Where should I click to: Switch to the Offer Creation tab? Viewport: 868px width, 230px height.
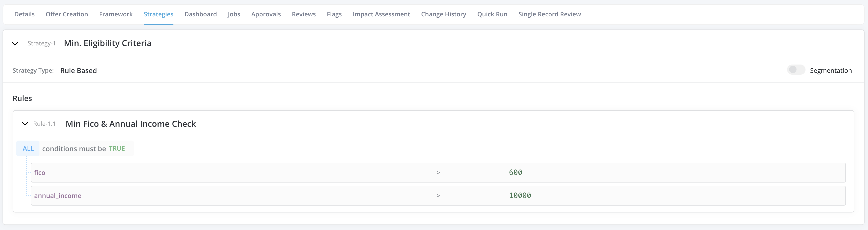(67, 14)
